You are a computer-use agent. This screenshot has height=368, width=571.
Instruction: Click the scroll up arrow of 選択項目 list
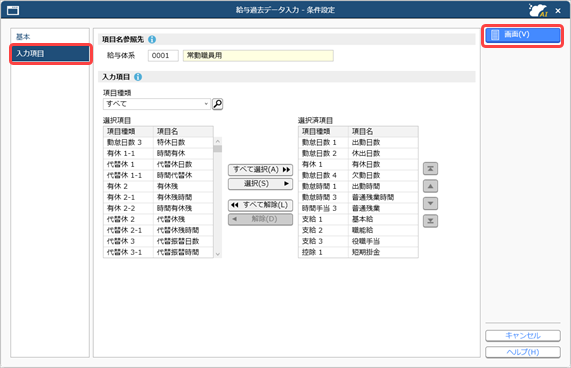(218, 141)
